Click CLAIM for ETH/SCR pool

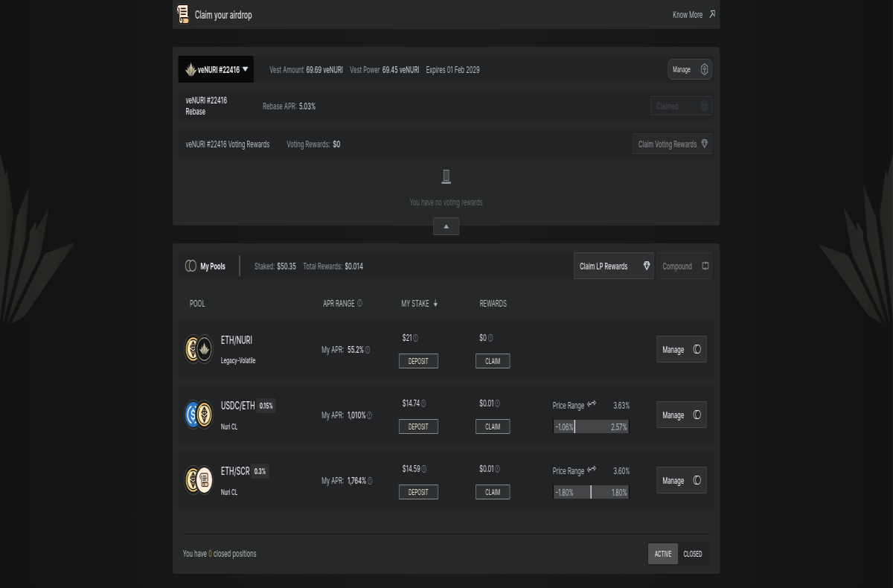493,492
